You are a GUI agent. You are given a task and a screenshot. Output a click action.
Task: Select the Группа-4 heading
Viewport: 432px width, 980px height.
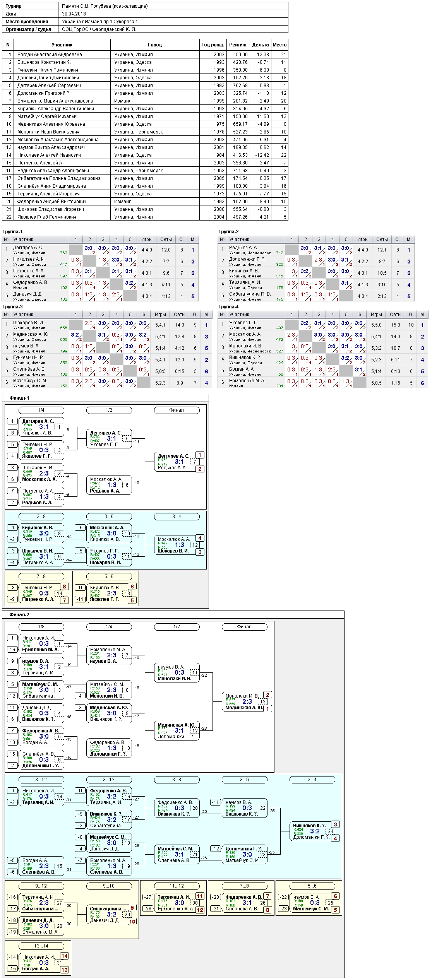pyautogui.click(x=228, y=307)
